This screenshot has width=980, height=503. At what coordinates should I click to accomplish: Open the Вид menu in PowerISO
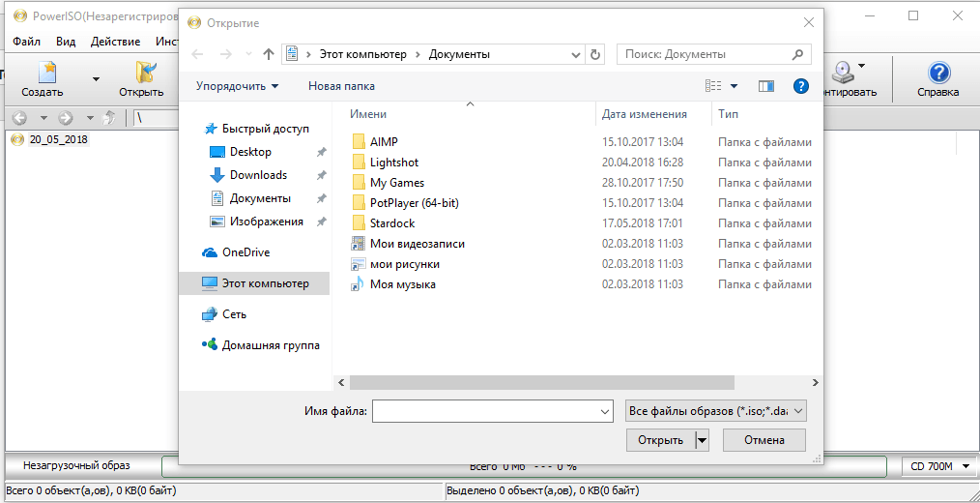click(x=66, y=42)
